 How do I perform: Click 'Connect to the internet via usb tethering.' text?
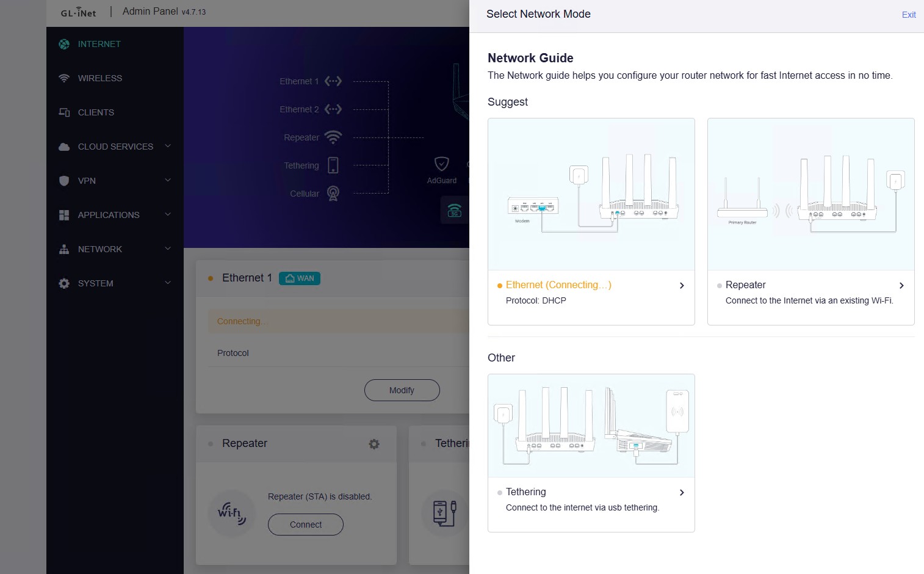583,507
